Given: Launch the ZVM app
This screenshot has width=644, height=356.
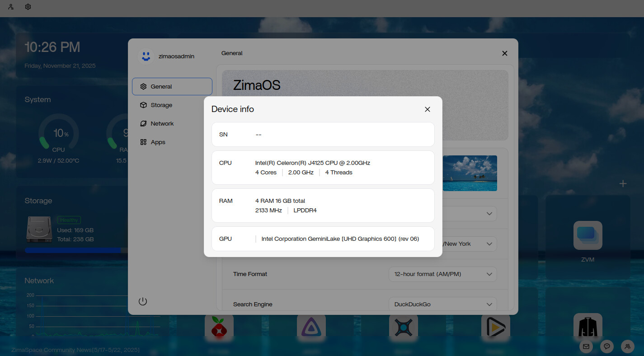Looking at the screenshot, I should (x=588, y=236).
